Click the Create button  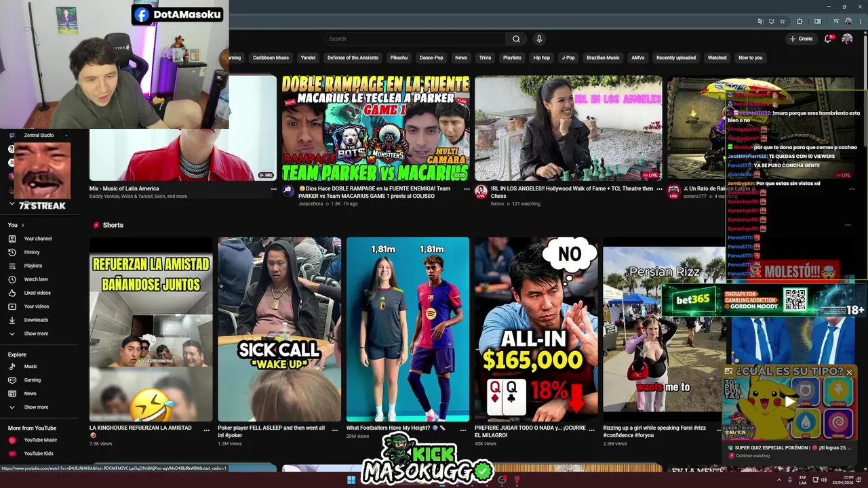801,39
